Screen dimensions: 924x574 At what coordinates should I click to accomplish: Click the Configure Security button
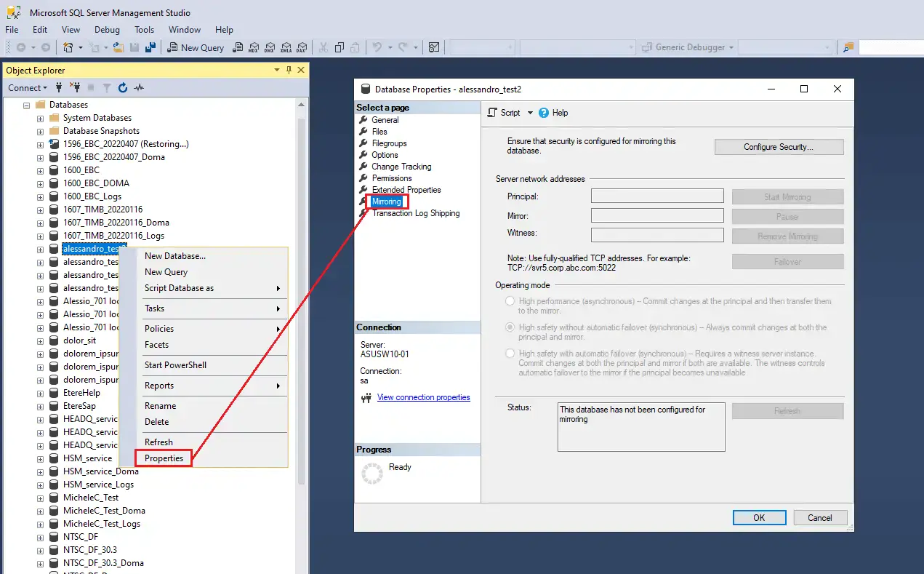coord(778,147)
